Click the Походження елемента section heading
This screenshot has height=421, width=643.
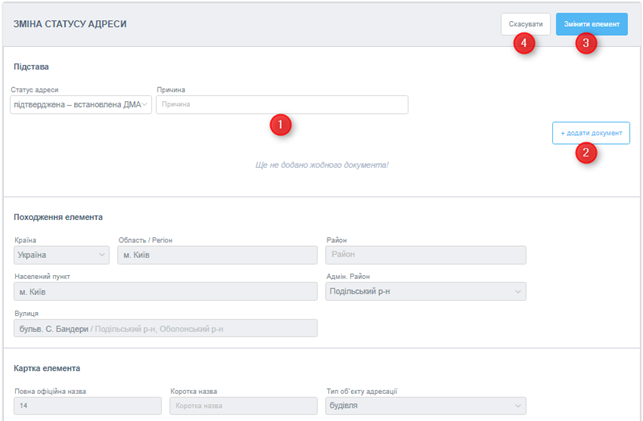click(x=58, y=217)
